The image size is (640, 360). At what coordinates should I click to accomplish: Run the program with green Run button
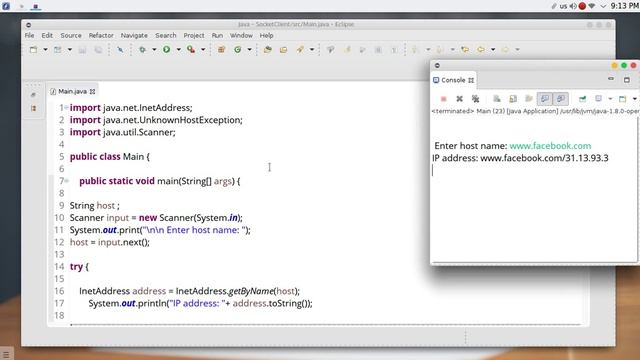[x=167, y=50]
